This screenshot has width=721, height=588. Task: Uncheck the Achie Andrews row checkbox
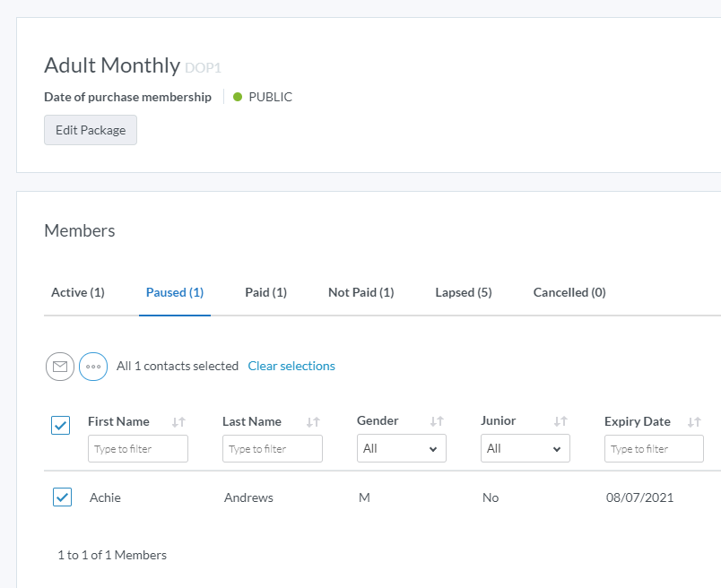click(x=62, y=497)
